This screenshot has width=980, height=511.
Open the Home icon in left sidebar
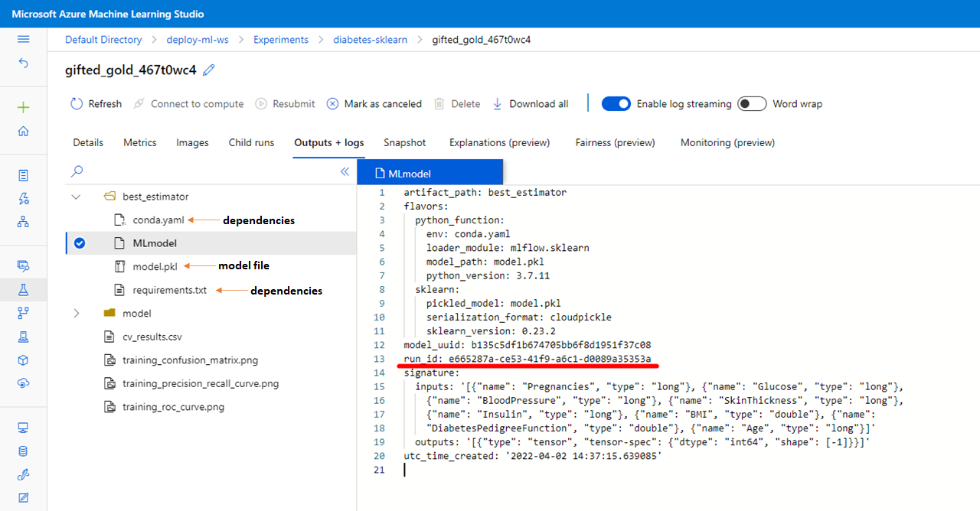[x=23, y=132]
